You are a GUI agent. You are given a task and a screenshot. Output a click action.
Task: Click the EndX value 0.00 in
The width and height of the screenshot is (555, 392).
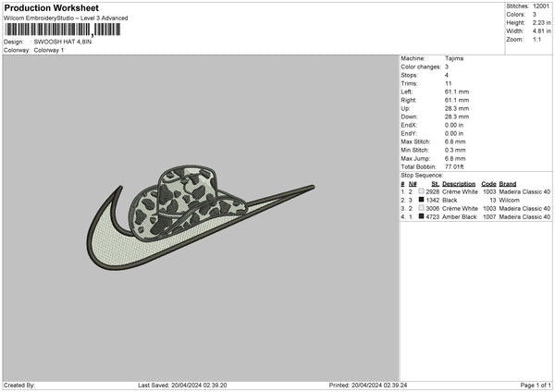pyautogui.click(x=454, y=125)
